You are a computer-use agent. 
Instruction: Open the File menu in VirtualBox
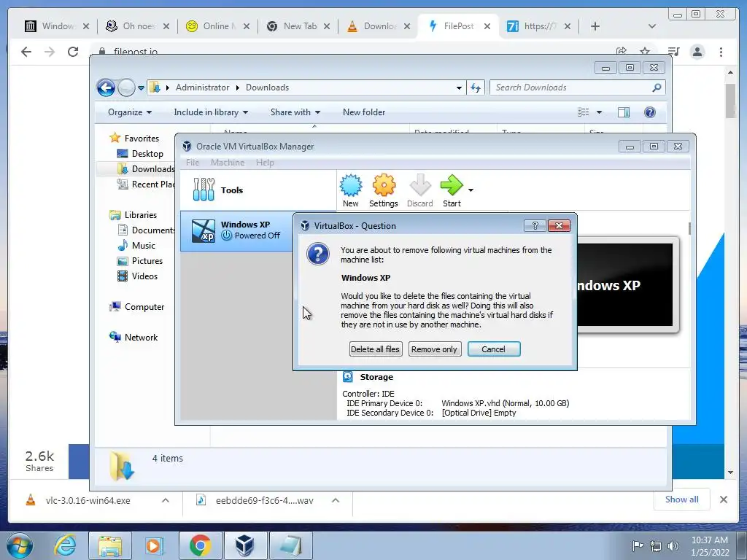[193, 163]
